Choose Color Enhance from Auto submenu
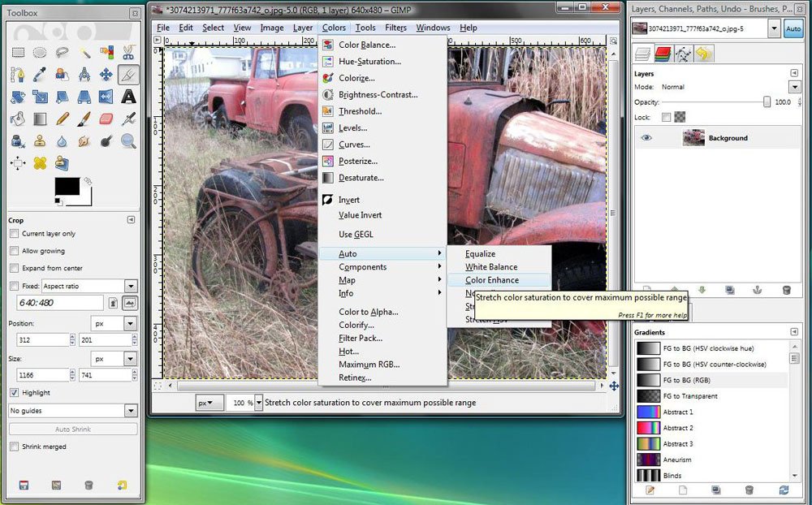 pyautogui.click(x=499, y=279)
